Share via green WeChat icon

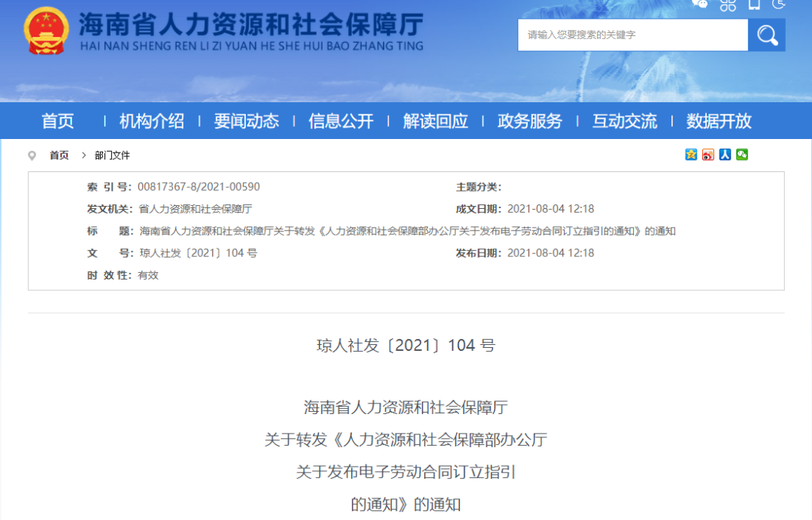[742, 155]
